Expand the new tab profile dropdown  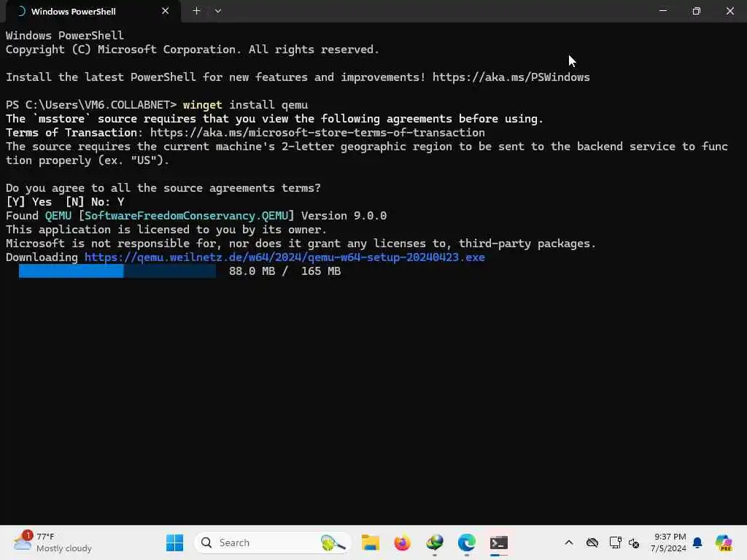pyautogui.click(x=217, y=11)
